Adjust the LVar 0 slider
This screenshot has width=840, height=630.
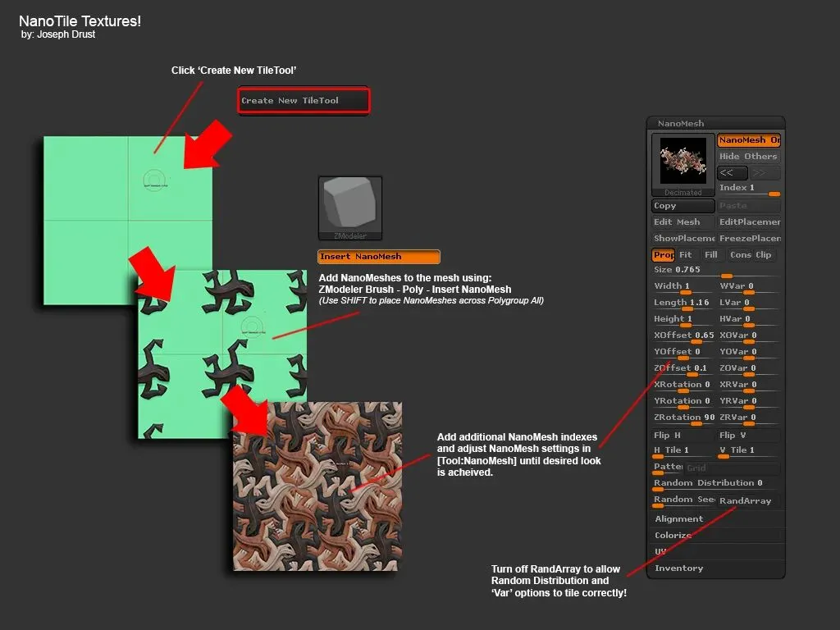749,304
